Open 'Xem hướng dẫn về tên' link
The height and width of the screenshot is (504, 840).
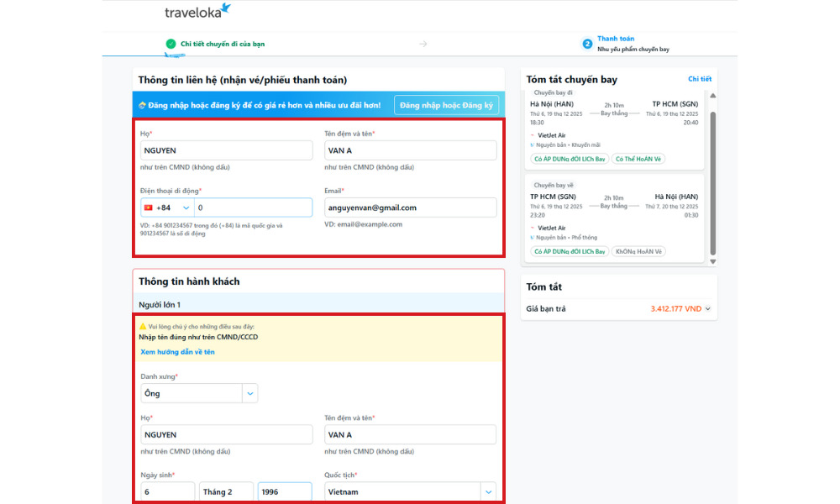[177, 352]
